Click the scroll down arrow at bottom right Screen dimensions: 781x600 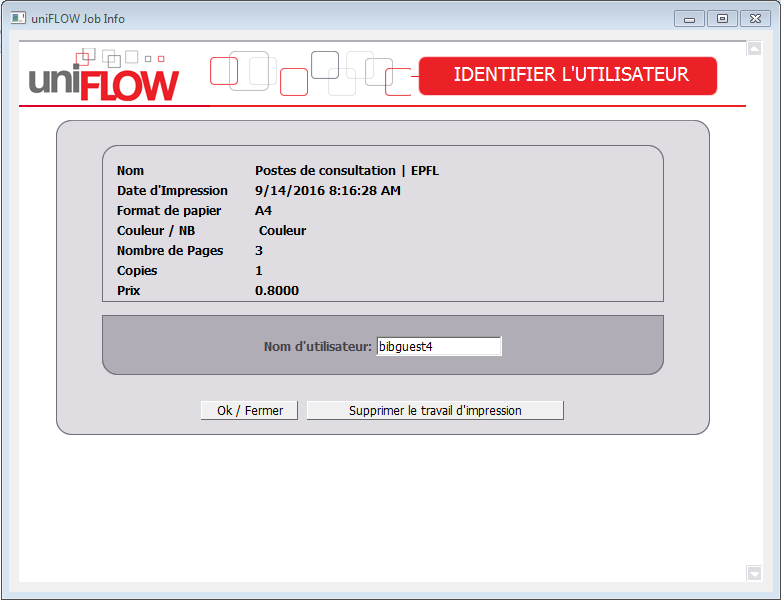(754, 572)
